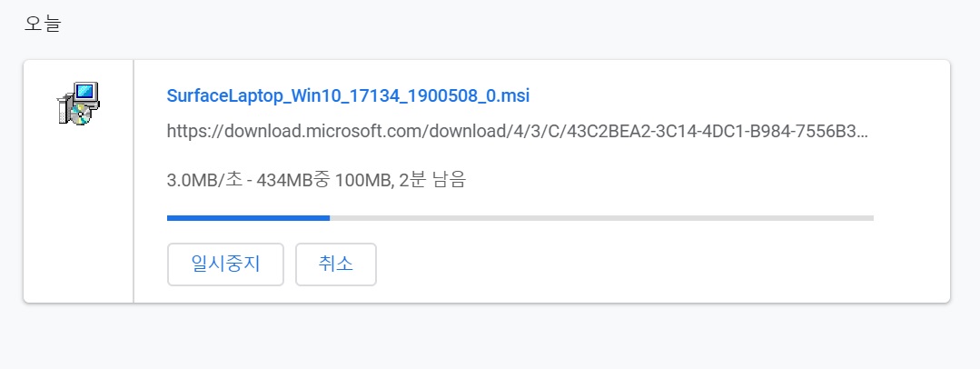
Task: Click the blue monitor in the installer icon
Action: point(86,92)
